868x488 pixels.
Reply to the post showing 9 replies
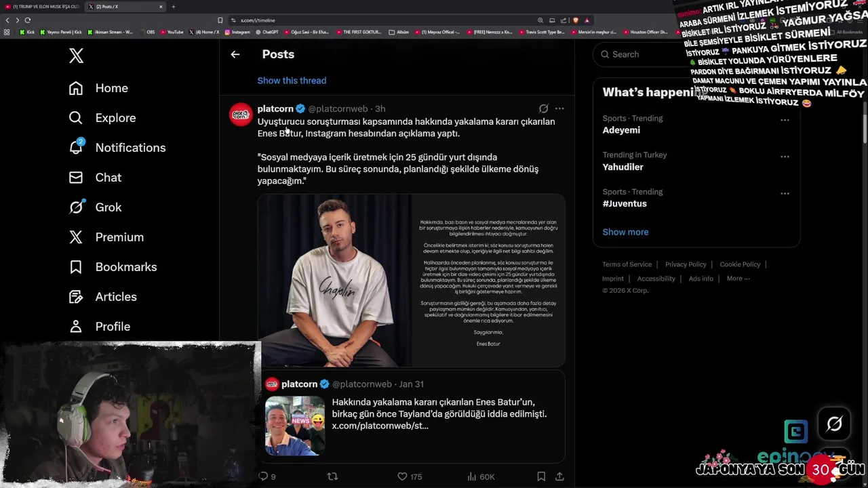coord(267,476)
